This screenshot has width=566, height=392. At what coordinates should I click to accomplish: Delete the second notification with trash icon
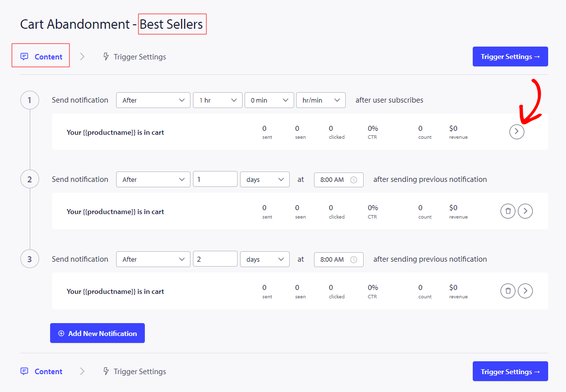click(x=507, y=211)
